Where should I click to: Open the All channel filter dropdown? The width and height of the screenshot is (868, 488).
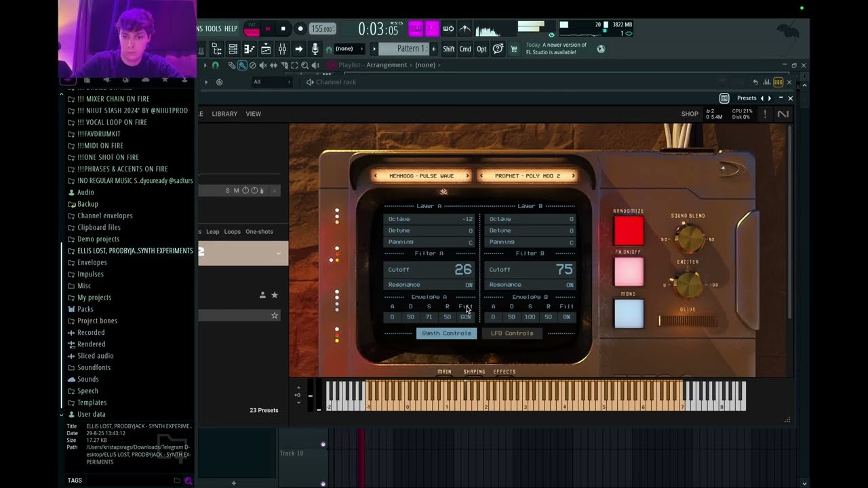point(271,82)
